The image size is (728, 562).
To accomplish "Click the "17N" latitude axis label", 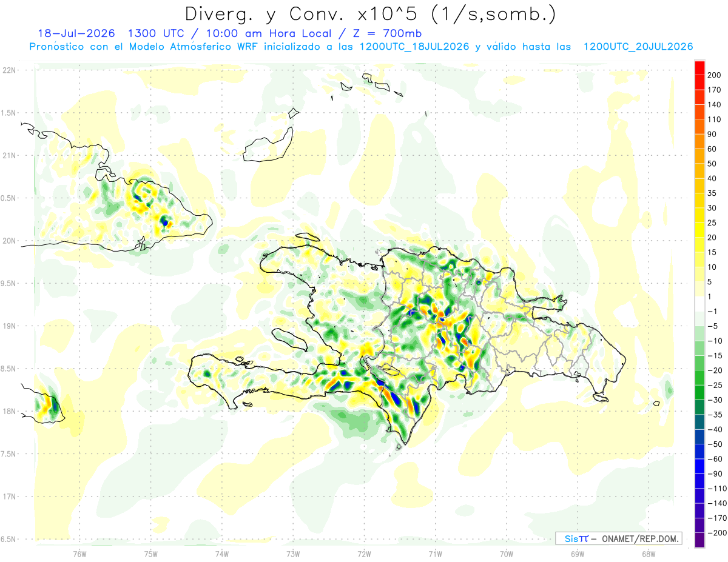I will click(x=8, y=497).
